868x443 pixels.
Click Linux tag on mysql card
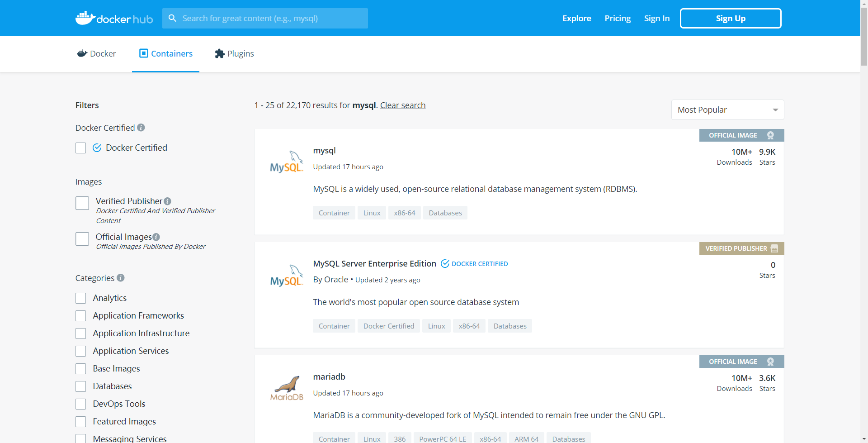[x=372, y=213]
